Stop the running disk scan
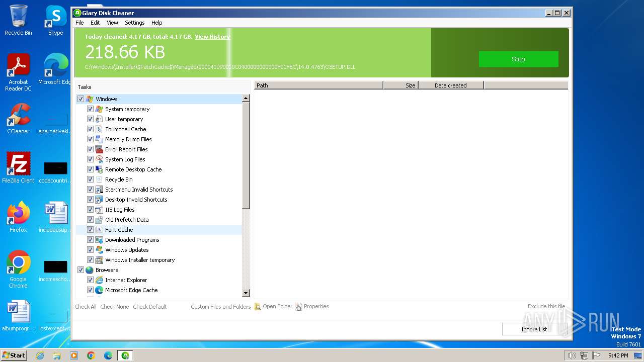 518,59
